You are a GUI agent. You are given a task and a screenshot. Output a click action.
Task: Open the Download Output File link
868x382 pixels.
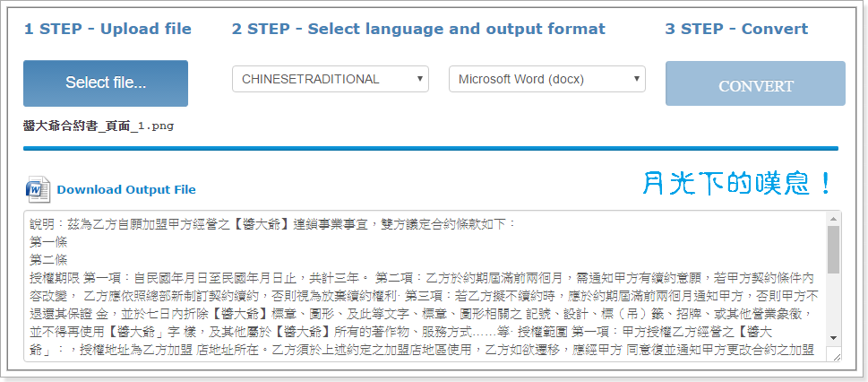125,190
